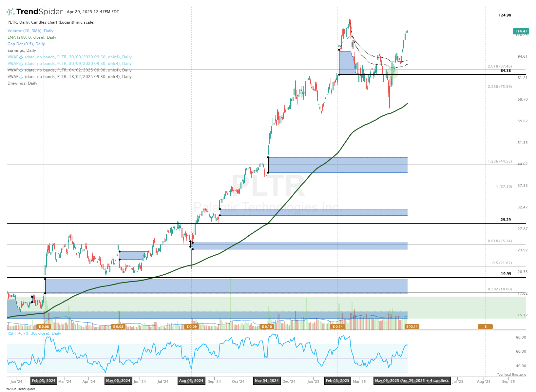This screenshot has width=536, height=392.
Task: Click anchor icon on VWAP 04/02/2025 indicator
Action: 21,70
